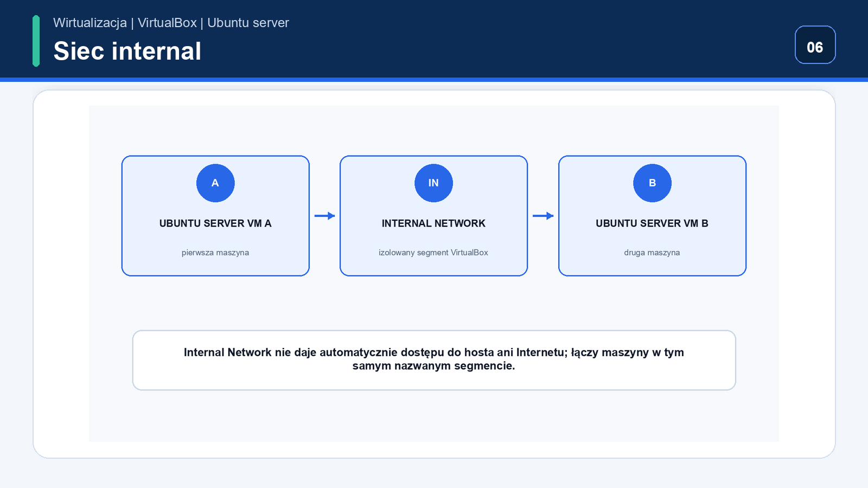The width and height of the screenshot is (868, 488).
Task: Click the 'INTERNAL NETWORK' heading
Action: pos(433,223)
